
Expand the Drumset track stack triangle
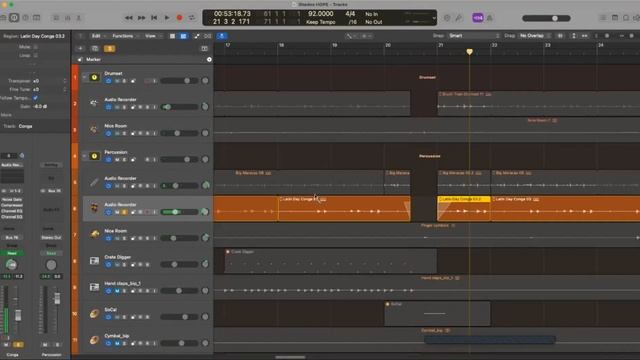[84, 77]
